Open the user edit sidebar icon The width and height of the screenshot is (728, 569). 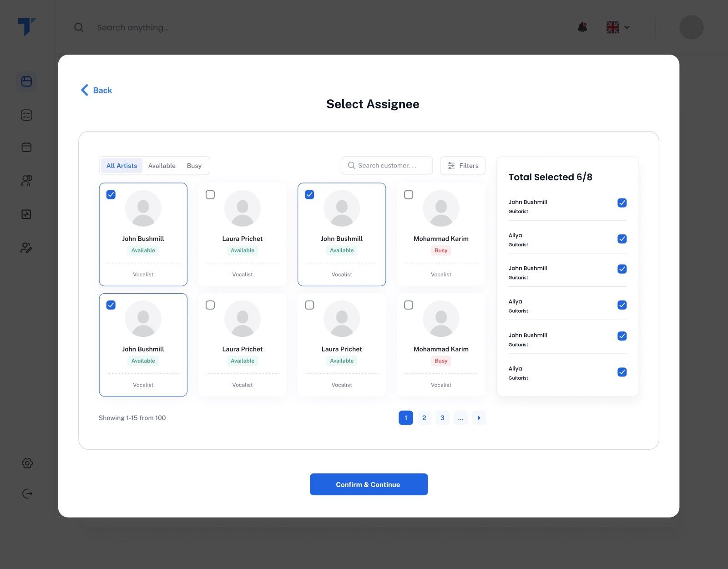26,248
